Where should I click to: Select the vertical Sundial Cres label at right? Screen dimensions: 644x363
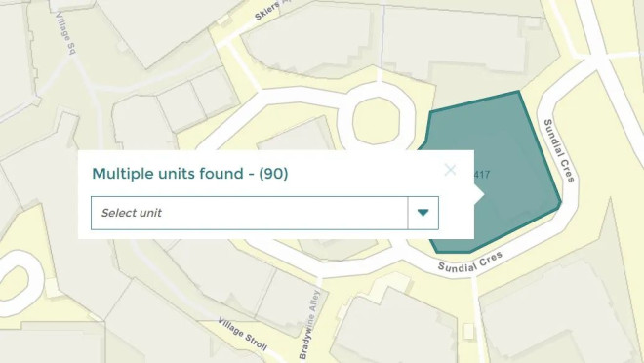click(x=558, y=150)
